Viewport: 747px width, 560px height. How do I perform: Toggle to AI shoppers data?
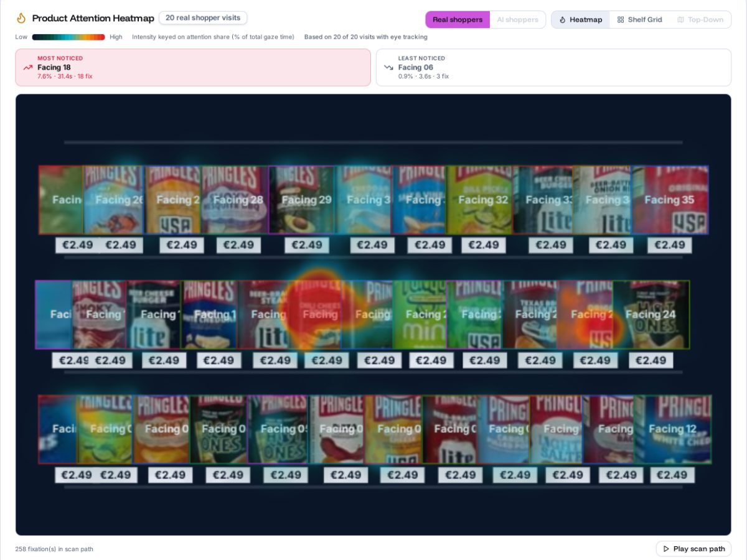click(x=517, y=20)
